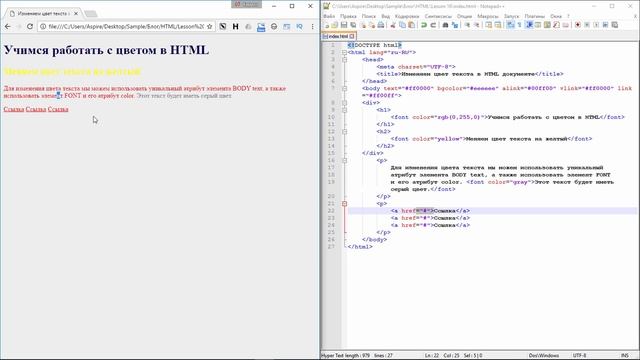Click the Close All toolbar icon
Screen dimensions: 640x360
click(x=372, y=25)
